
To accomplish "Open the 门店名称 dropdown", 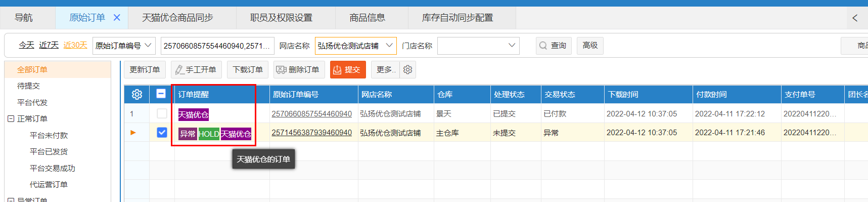I will (x=478, y=46).
